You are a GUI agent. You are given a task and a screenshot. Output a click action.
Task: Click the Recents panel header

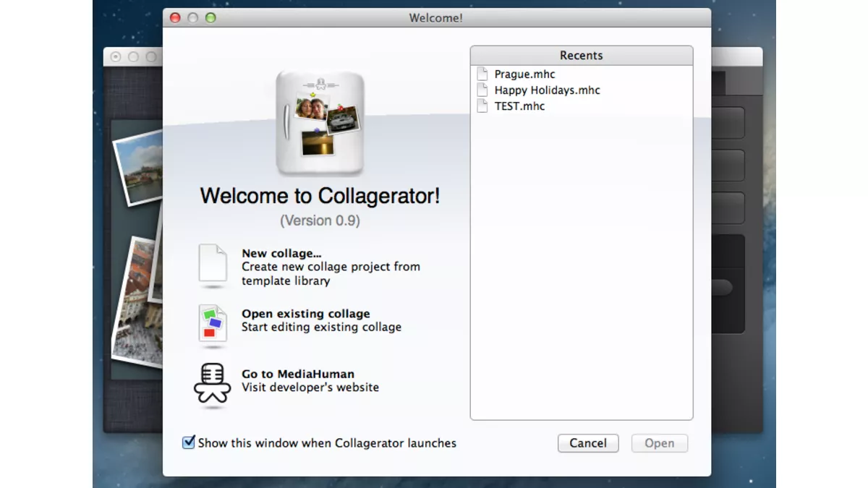[582, 55]
